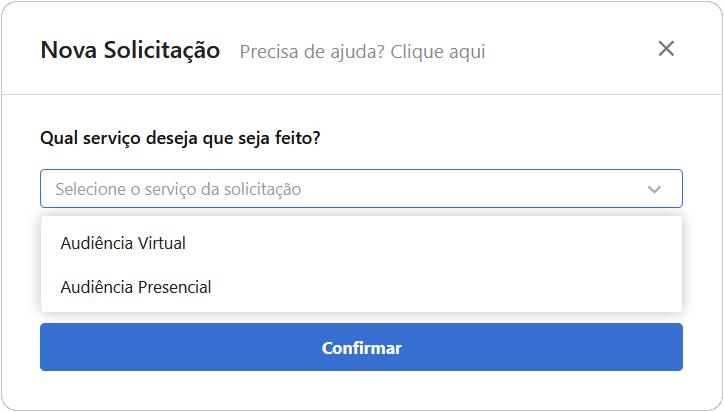
Task: Close the Nova Solicitação dialog
Action: tap(666, 48)
